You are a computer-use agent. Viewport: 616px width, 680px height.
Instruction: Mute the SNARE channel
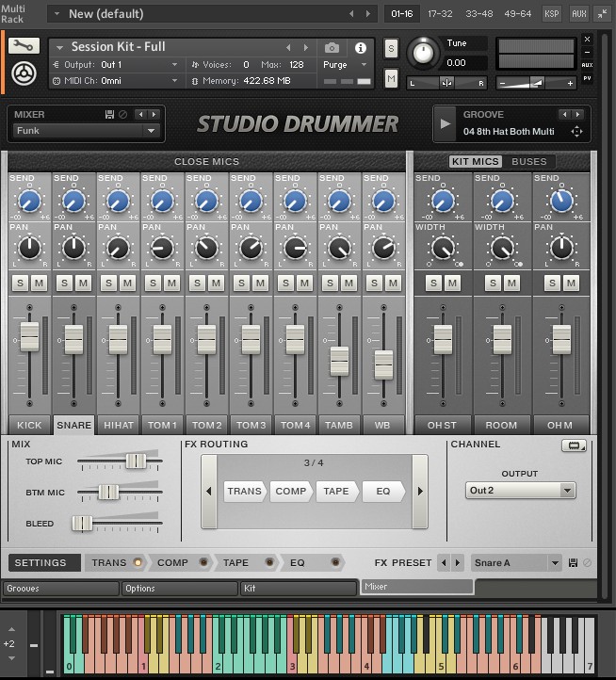[x=83, y=283]
